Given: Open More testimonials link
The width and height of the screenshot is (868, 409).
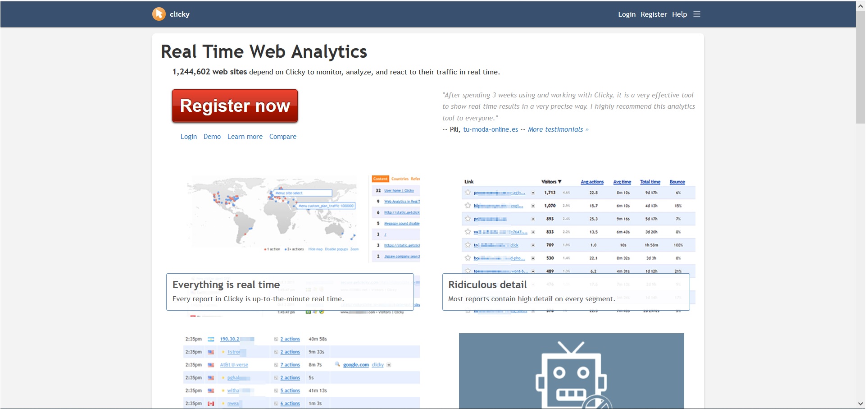Looking at the screenshot, I should point(558,129).
